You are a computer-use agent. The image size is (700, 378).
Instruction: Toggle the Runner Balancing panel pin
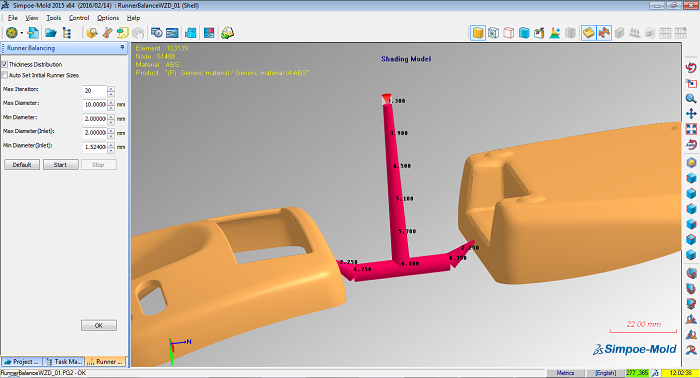[x=122, y=47]
